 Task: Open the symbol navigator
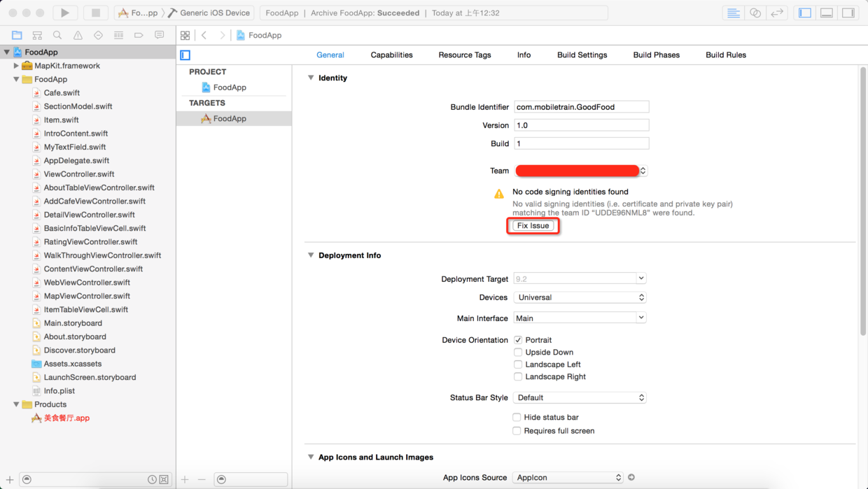37,35
